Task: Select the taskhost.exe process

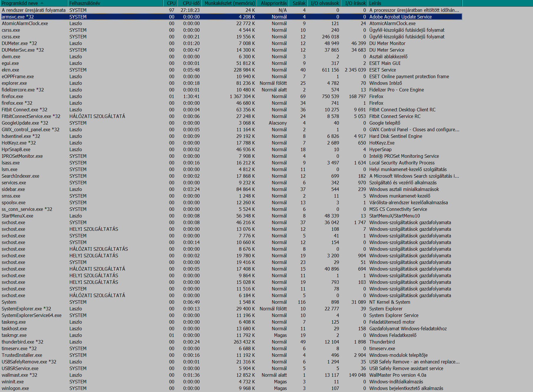Action: pyautogui.click(x=231, y=329)
